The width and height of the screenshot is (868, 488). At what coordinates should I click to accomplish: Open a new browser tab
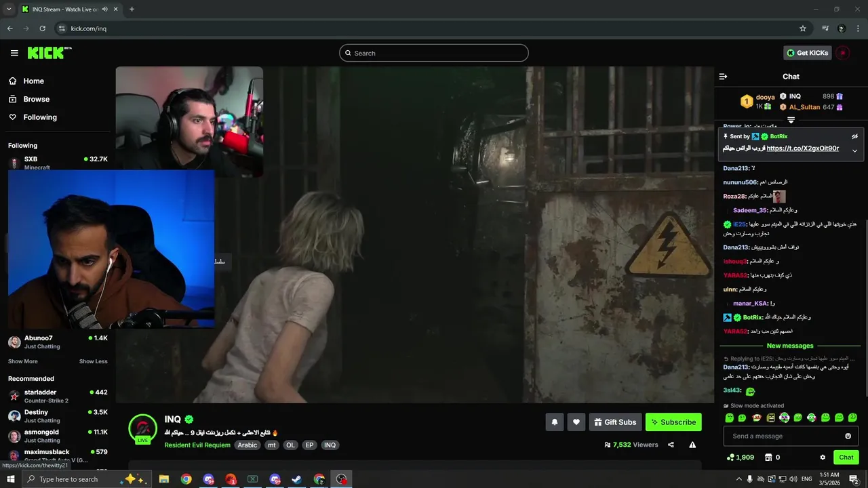[132, 9]
